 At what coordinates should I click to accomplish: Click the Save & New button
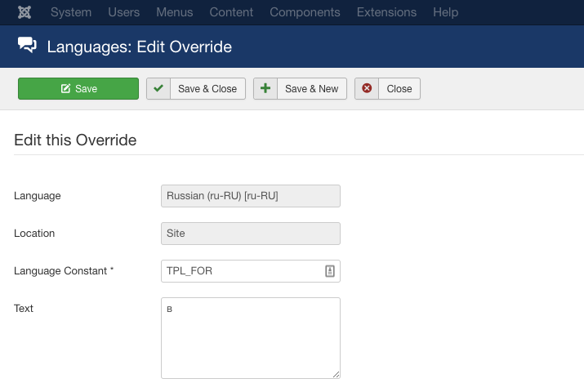click(x=311, y=88)
